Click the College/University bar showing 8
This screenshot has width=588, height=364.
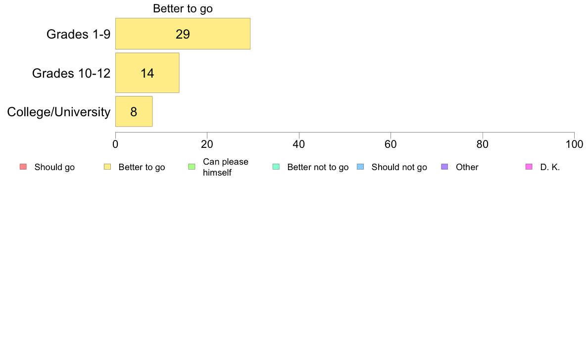tap(134, 111)
